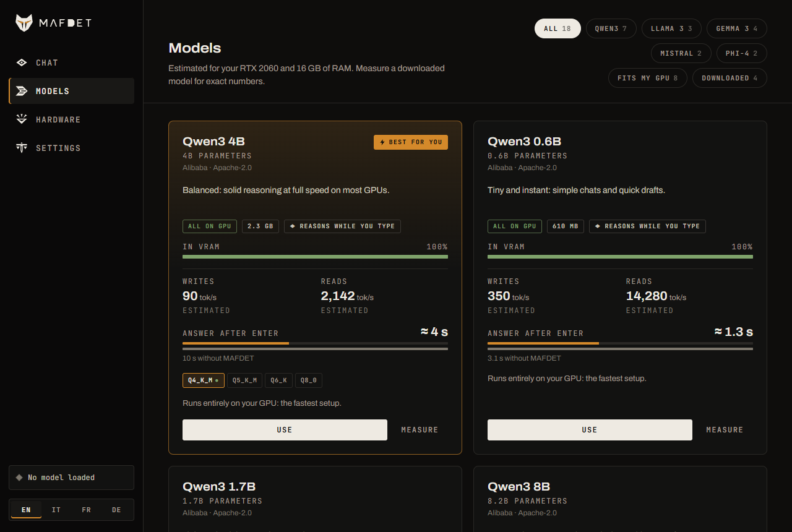Click the Qwen3 4B card title
792x532 pixels.
[x=214, y=142]
